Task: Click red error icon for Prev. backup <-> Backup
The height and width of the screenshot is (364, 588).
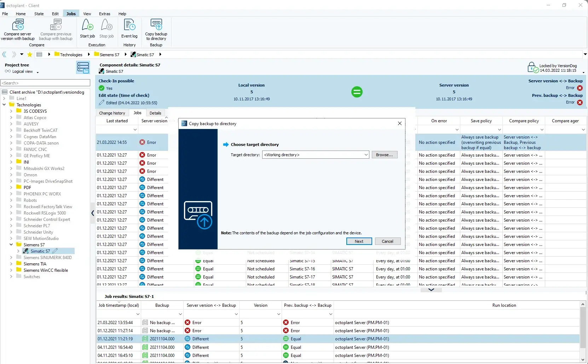Action: [580, 102]
